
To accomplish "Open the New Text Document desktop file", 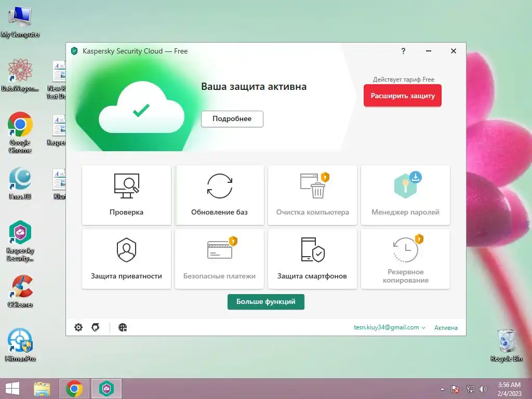I will tap(57, 79).
